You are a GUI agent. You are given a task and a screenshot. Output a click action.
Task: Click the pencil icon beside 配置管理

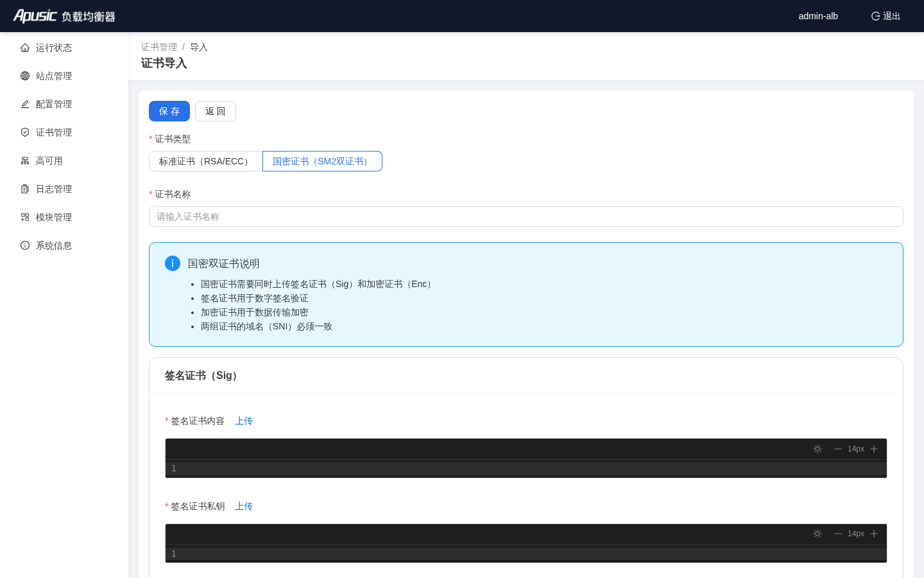25,104
